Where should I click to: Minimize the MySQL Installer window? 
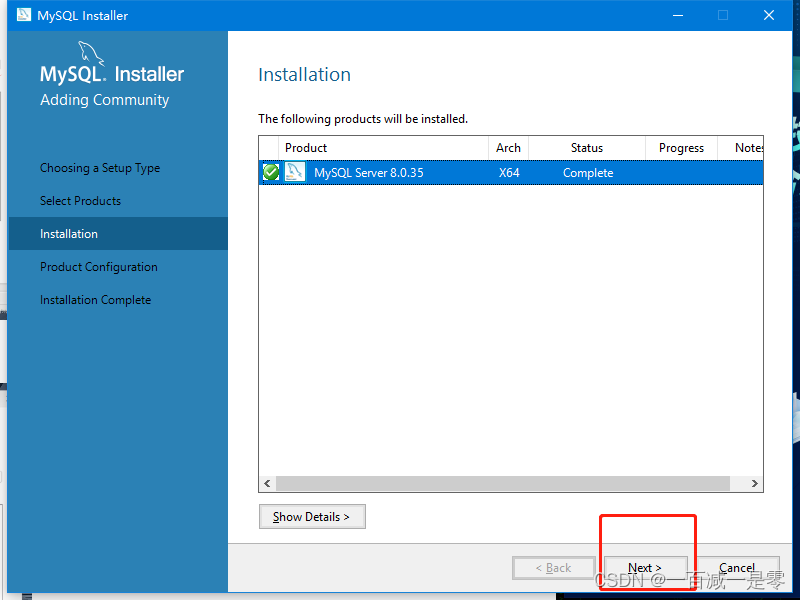[x=678, y=15]
